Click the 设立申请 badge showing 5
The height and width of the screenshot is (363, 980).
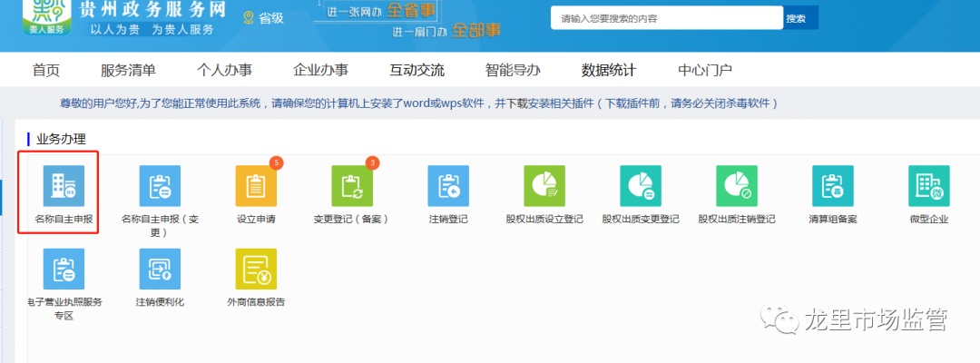[277, 163]
